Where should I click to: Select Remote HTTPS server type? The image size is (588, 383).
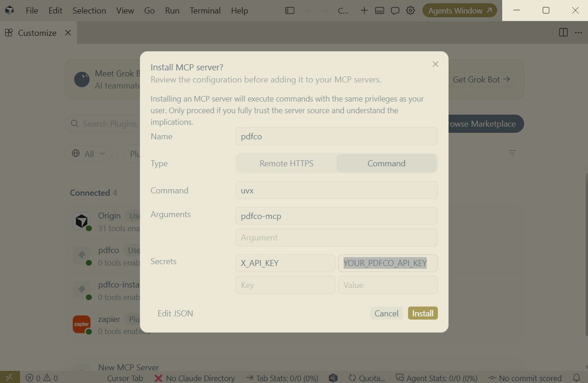(x=286, y=164)
